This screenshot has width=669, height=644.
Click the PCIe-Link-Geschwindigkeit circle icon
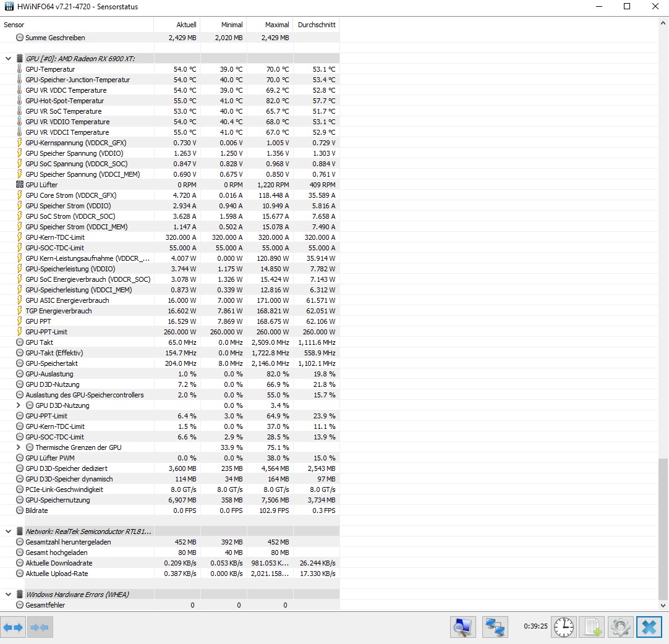pyautogui.click(x=20, y=489)
